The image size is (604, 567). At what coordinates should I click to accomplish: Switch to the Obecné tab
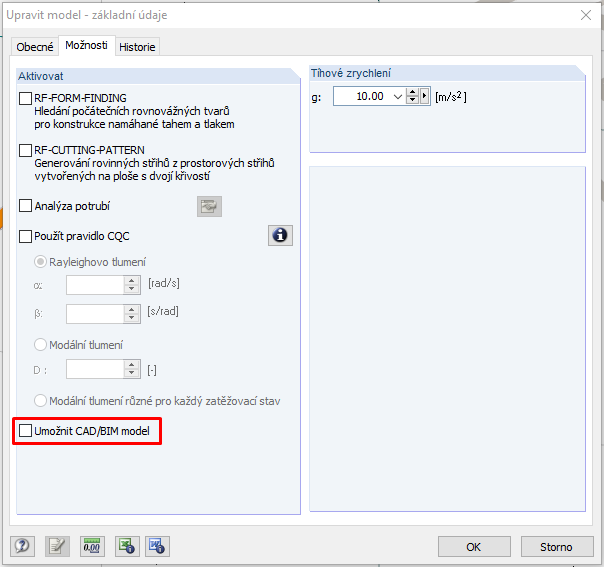(35, 47)
